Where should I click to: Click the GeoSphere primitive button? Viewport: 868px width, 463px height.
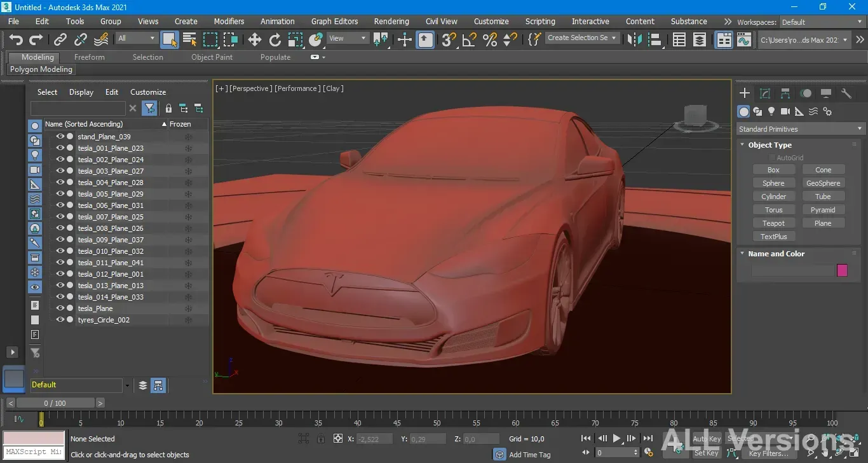(x=823, y=183)
